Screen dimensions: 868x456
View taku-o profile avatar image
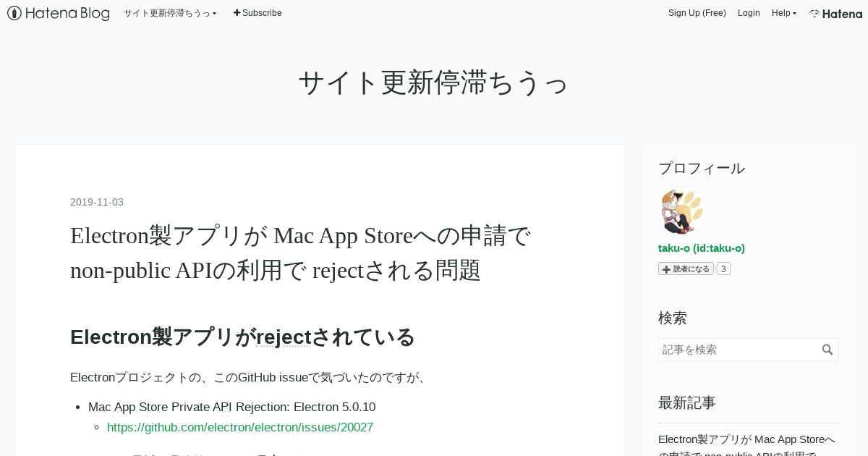[681, 212]
